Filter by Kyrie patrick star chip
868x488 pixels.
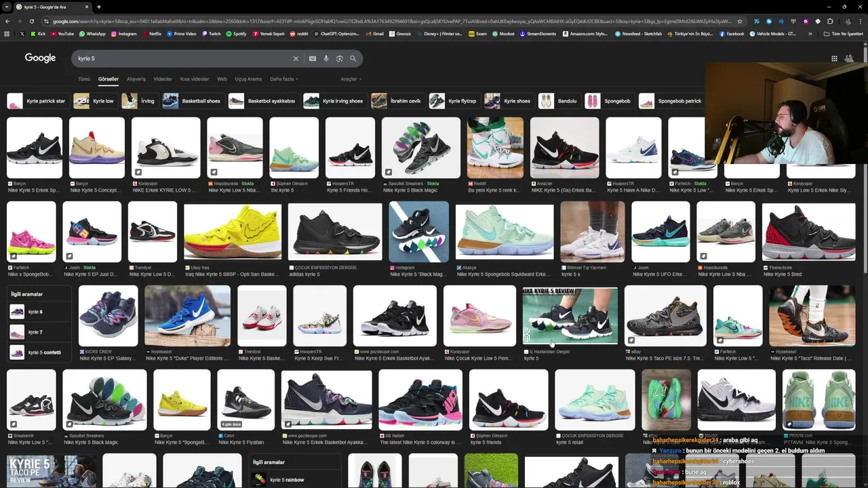38,101
